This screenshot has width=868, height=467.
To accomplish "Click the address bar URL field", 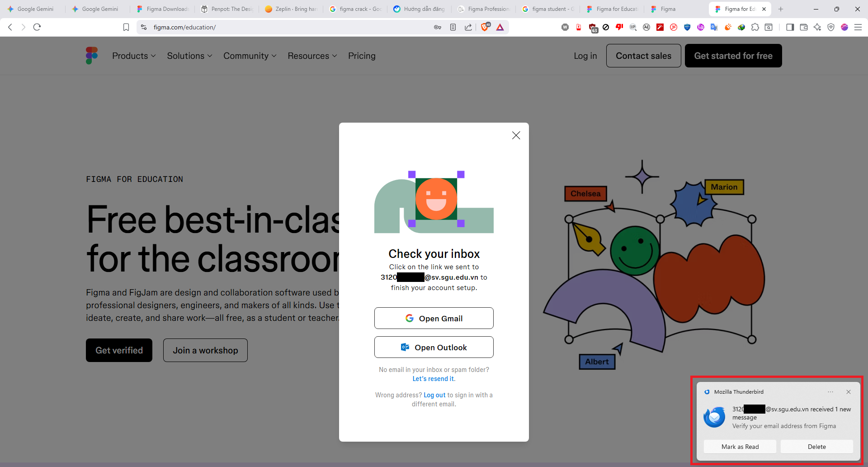I will [289, 27].
